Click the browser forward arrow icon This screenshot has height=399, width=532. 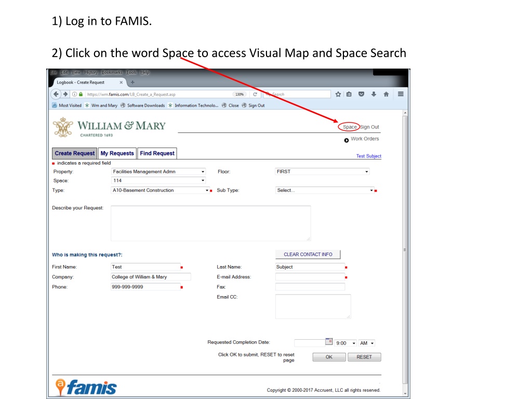[65, 95]
